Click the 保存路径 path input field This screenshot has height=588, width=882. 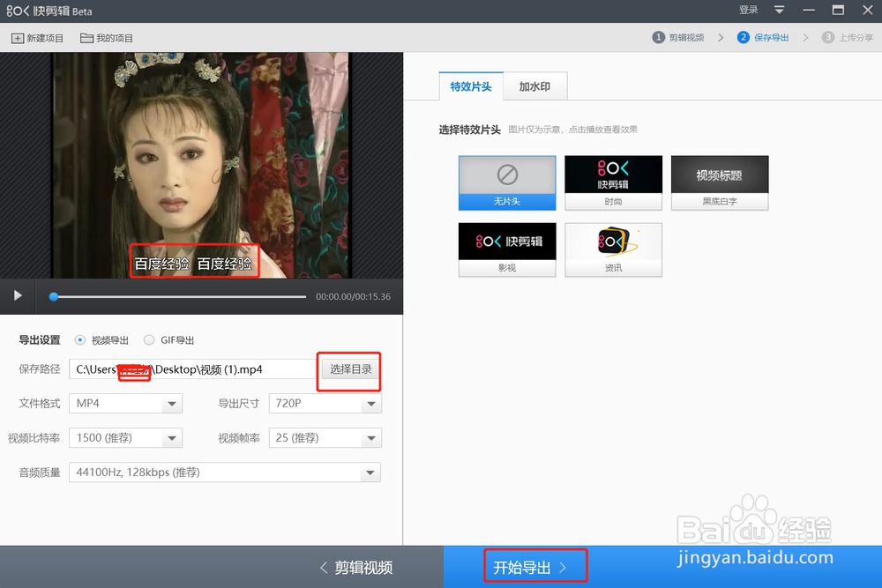192,369
